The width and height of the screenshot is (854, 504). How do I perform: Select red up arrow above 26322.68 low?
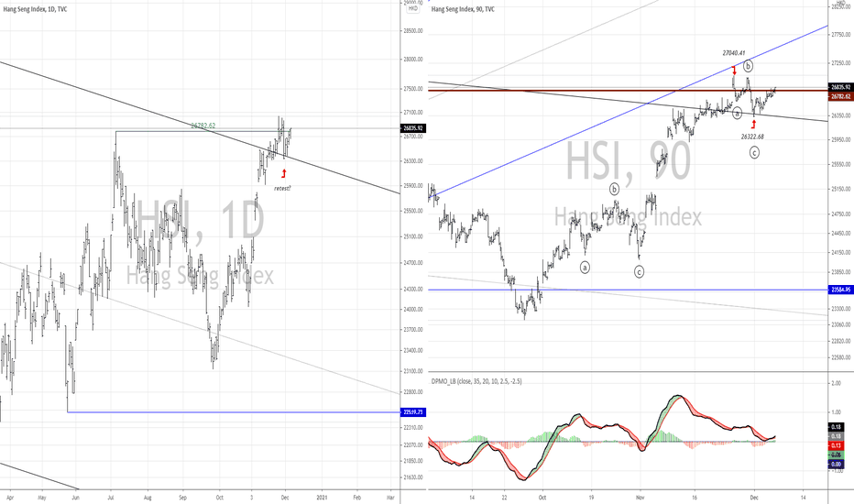point(754,125)
